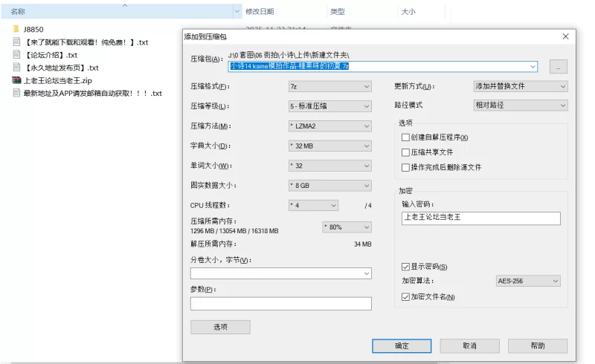Screen dimensions: 595x364
Task: Select the 上老王论坛当老王.zip archive icon
Action: coord(16,80)
